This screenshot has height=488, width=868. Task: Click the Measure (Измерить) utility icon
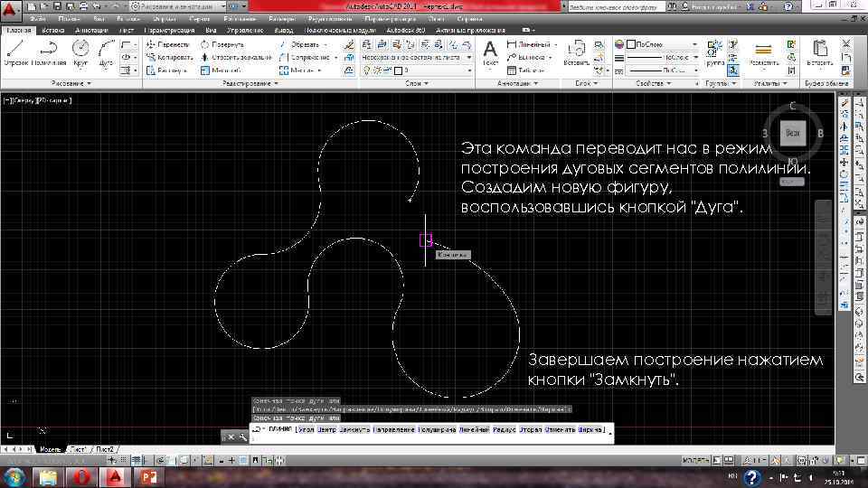764,51
